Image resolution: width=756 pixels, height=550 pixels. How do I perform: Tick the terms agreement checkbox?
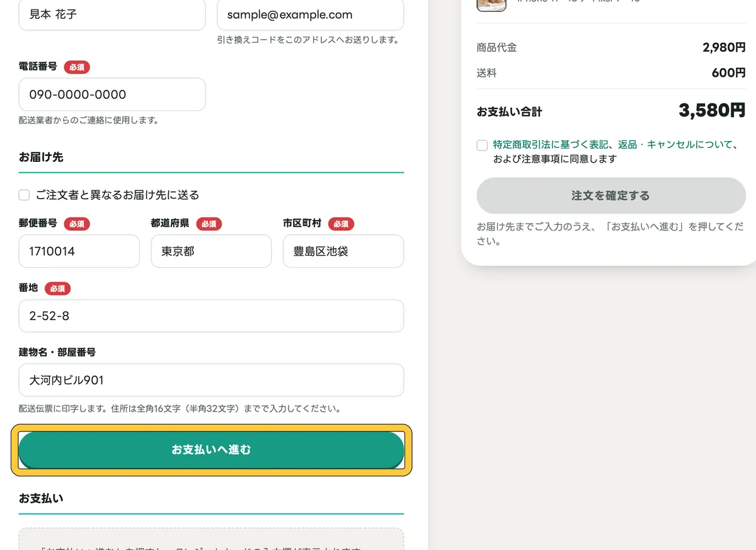tap(482, 145)
